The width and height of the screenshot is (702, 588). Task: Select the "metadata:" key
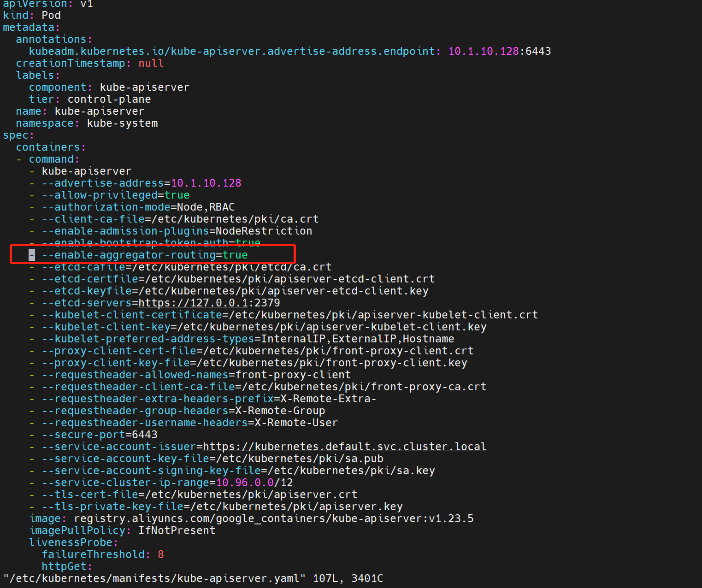pos(31,27)
